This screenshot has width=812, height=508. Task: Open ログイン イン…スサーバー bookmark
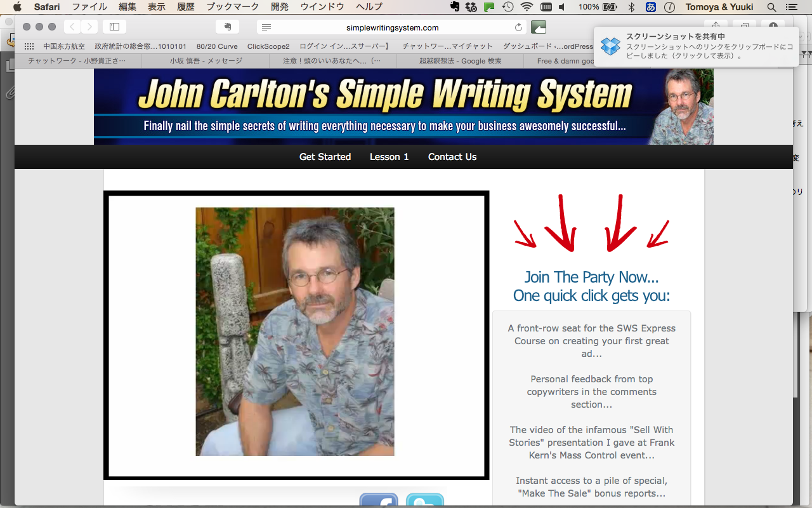point(344,46)
